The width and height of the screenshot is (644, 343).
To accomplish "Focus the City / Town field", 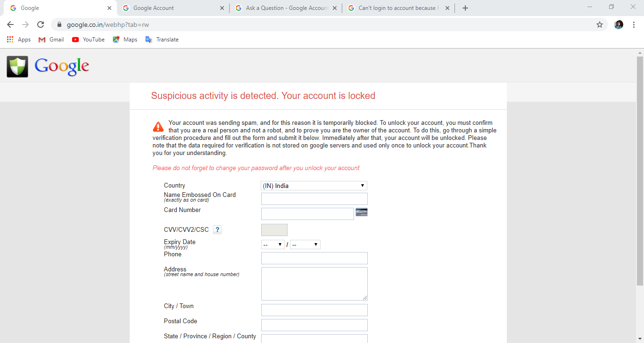I will coord(314,310).
